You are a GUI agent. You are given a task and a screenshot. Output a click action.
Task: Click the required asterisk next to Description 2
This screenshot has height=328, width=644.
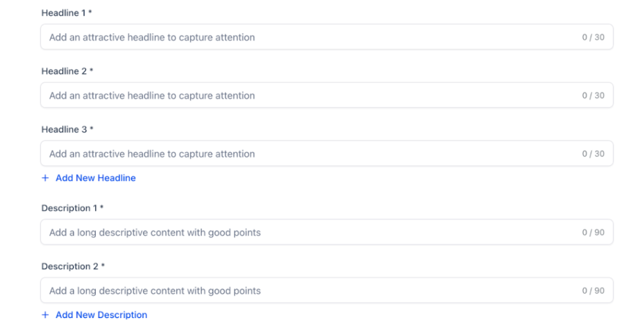[102, 266]
